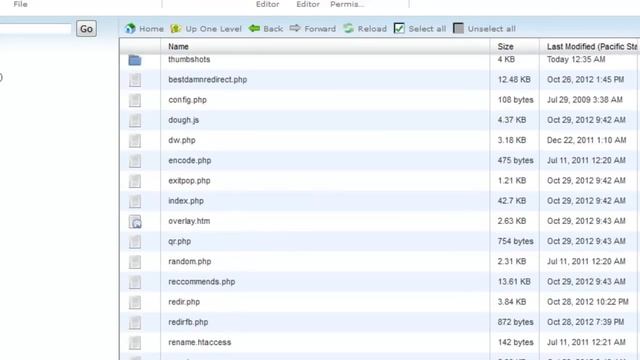
Task: Click the redirfb.php file icon
Action: pyautogui.click(x=135, y=322)
